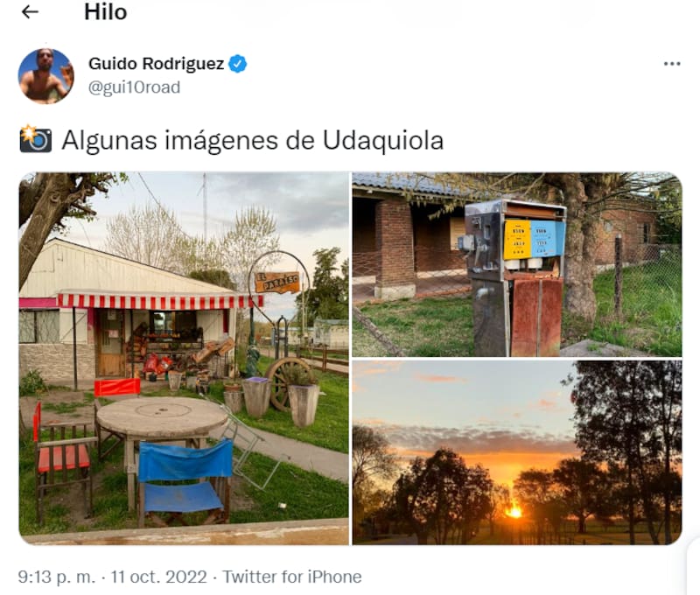This screenshot has width=700, height=595.
Task: Click the Twitter for iPhone source link
Action: (x=292, y=577)
